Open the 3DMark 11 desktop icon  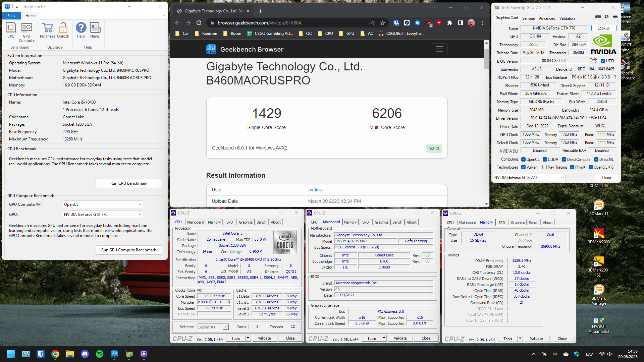[599, 207]
